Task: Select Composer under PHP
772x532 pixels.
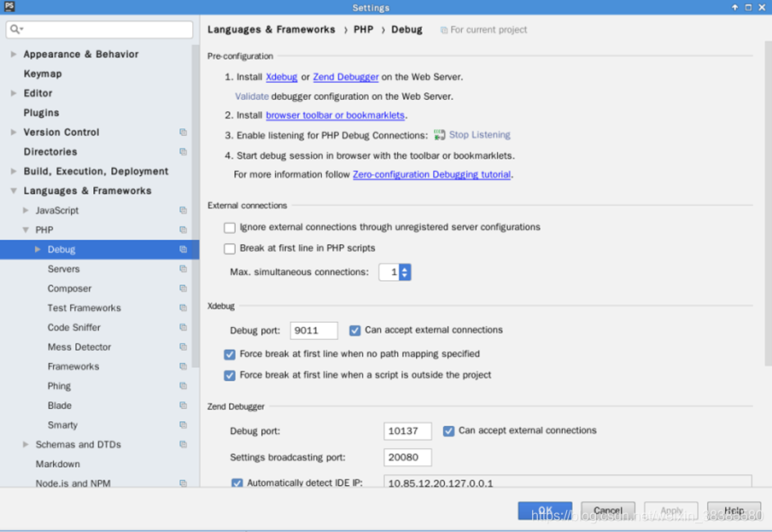Action: [x=69, y=289]
